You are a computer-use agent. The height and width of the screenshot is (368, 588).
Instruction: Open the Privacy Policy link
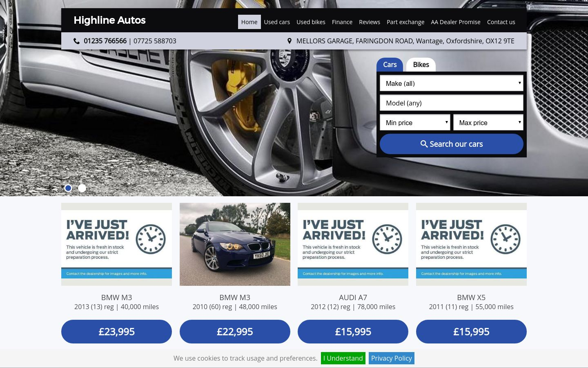(392, 358)
